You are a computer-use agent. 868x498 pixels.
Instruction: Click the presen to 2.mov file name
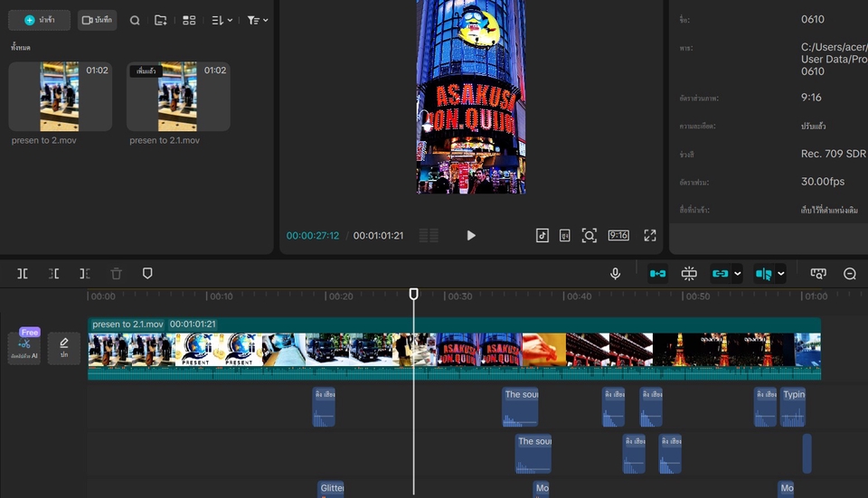(43, 141)
